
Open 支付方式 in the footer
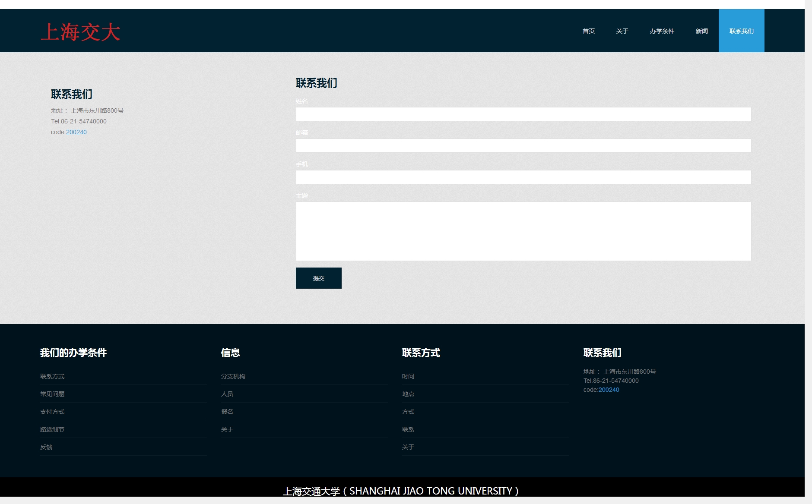52,412
